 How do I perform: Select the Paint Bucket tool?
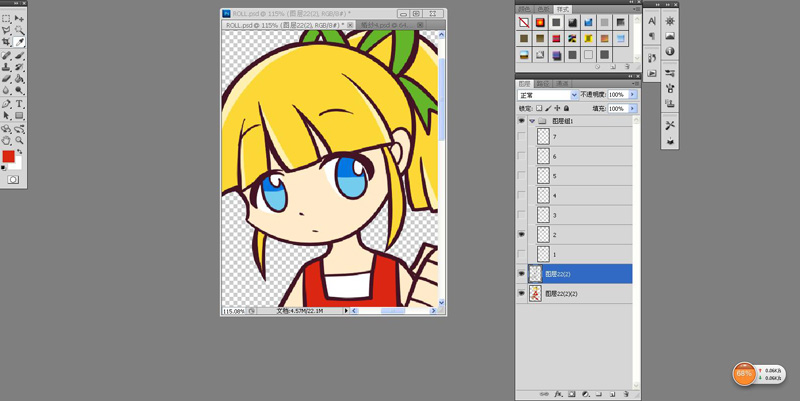point(19,79)
